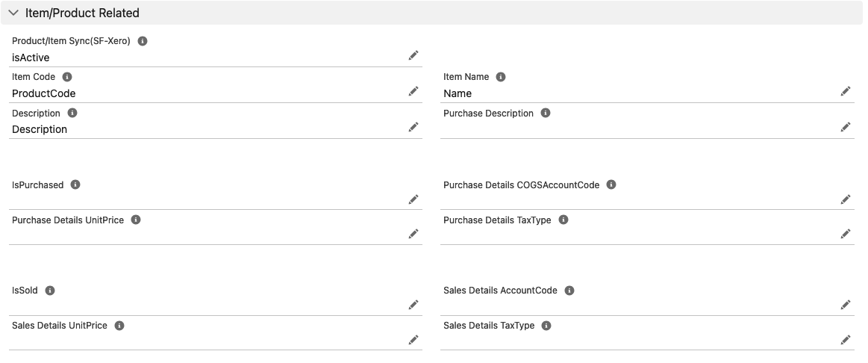Show info tooltip for Product/Item Sync(SF-Xero)
The image size is (868, 363).
tap(143, 41)
